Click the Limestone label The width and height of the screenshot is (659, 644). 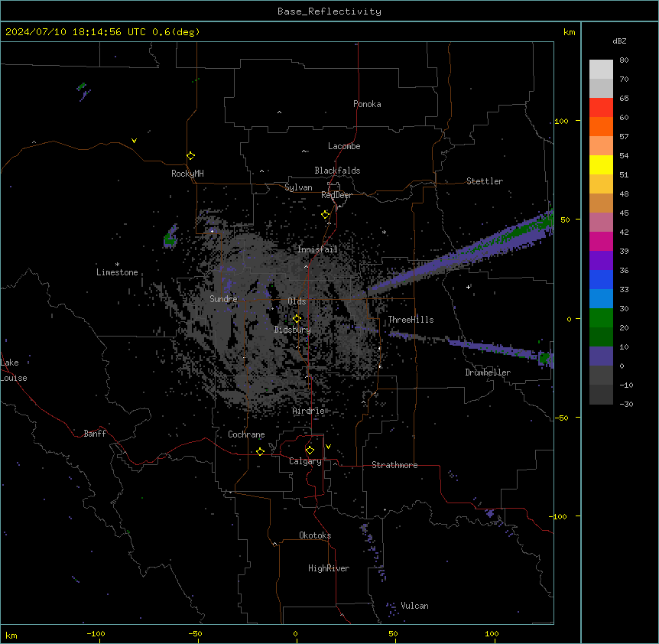click(x=117, y=272)
